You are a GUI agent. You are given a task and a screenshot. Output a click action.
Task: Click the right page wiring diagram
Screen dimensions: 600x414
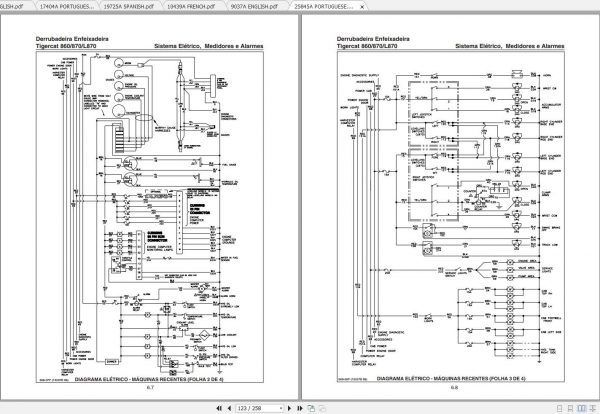(451, 217)
